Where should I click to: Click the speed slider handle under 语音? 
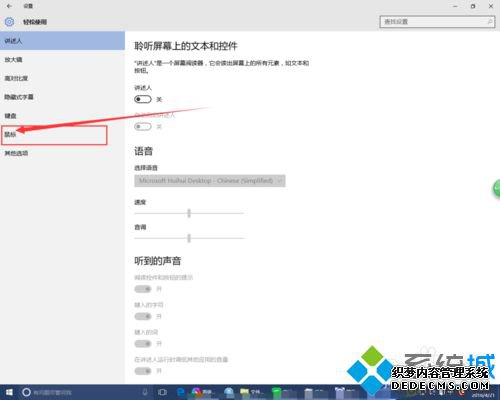[189, 213]
